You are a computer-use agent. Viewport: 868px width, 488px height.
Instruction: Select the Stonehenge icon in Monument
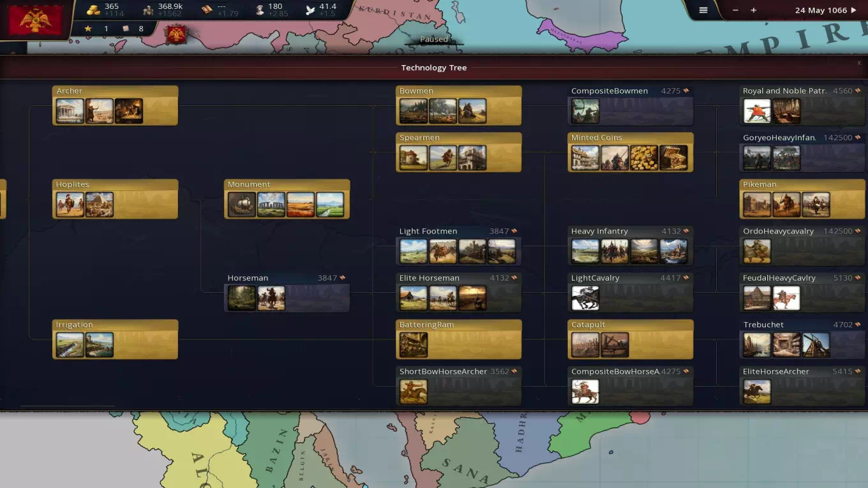pos(271,205)
